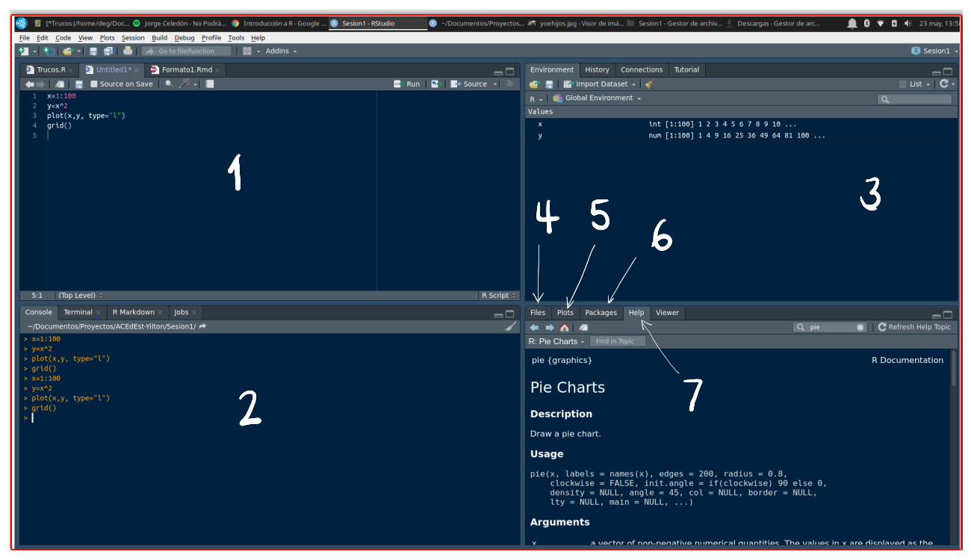The height and width of the screenshot is (560, 971).
Task: Open the Session menu
Action: pyautogui.click(x=133, y=37)
